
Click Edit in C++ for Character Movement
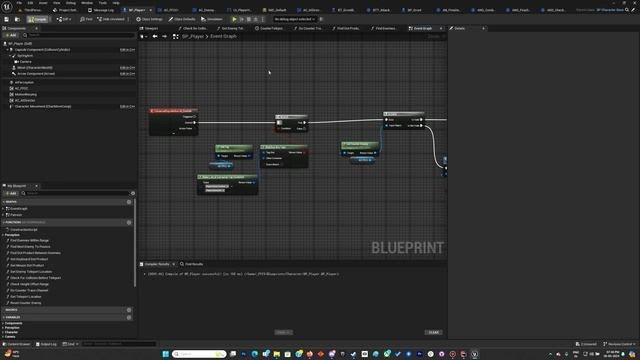pos(127,107)
